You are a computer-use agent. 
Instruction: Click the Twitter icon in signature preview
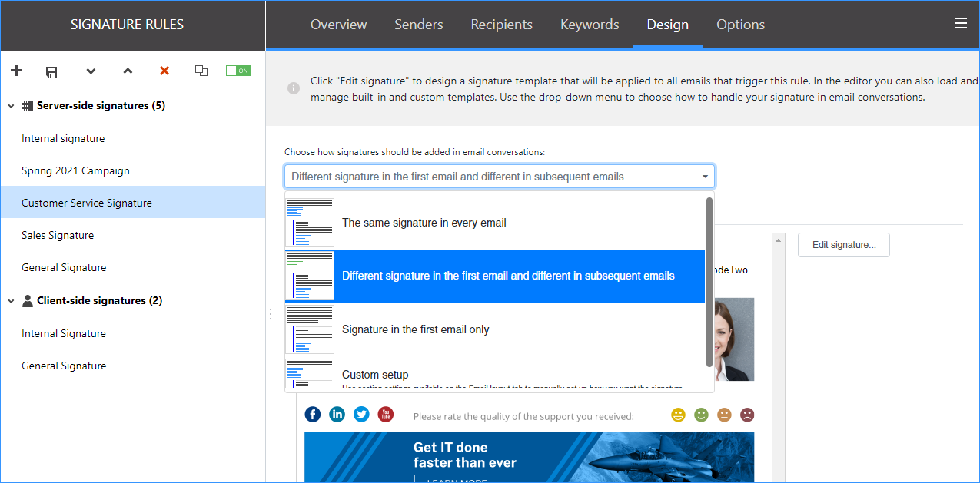[361, 415]
